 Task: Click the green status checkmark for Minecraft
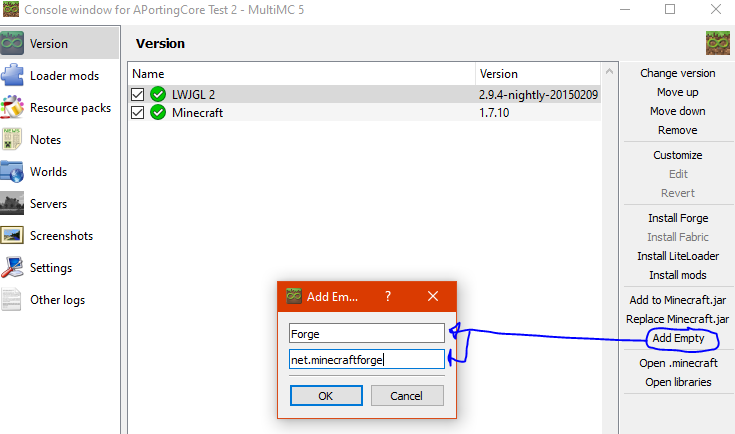[x=158, y=112]
